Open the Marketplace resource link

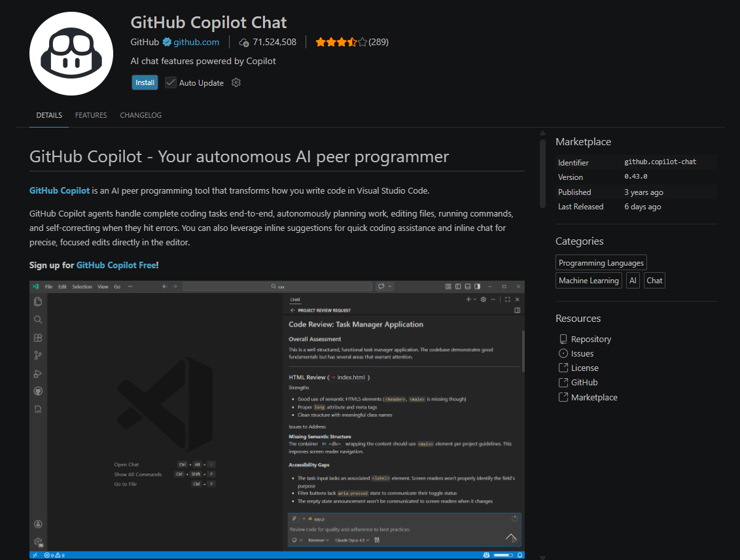click(588, 397)
